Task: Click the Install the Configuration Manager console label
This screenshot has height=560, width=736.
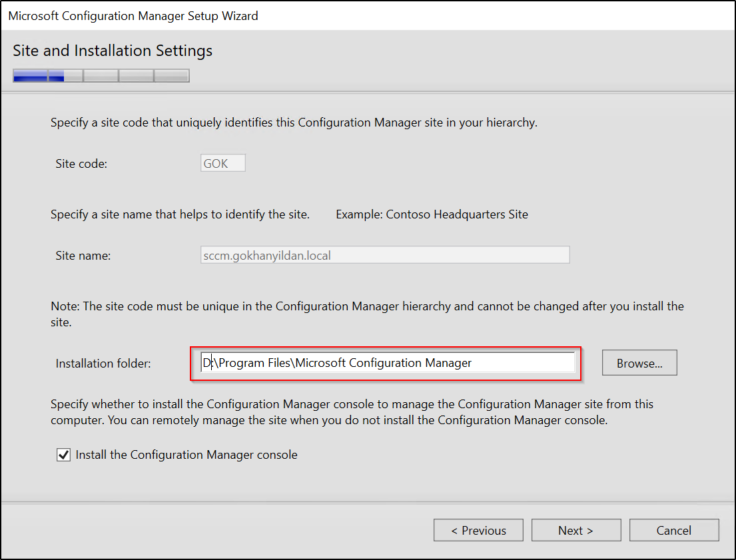Action: click(x=186, y=455)
